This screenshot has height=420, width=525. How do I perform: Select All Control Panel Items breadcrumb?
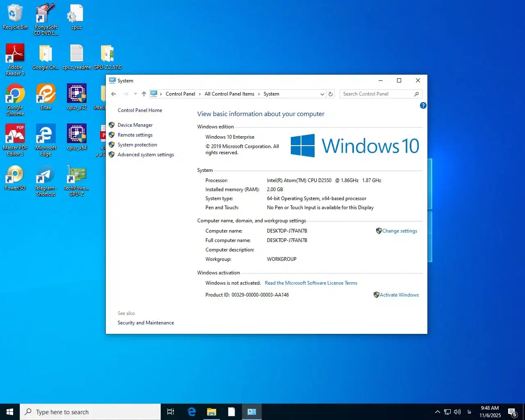(x=229, y=94)
